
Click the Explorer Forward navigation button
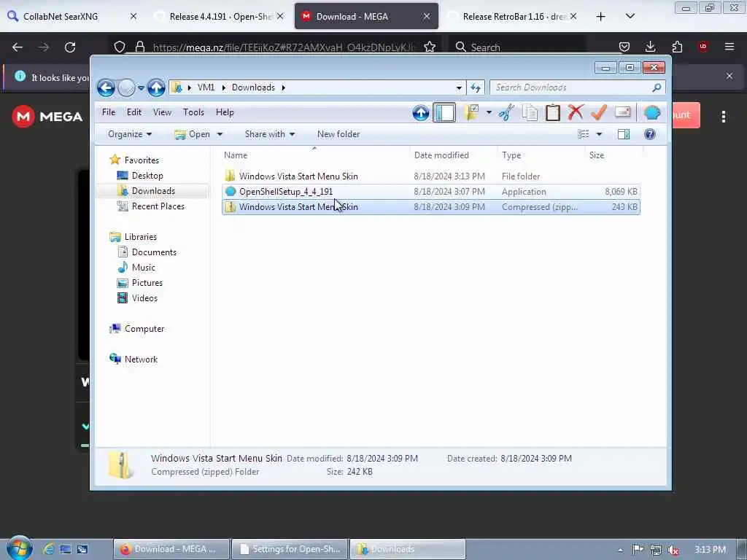coord(126,87)
